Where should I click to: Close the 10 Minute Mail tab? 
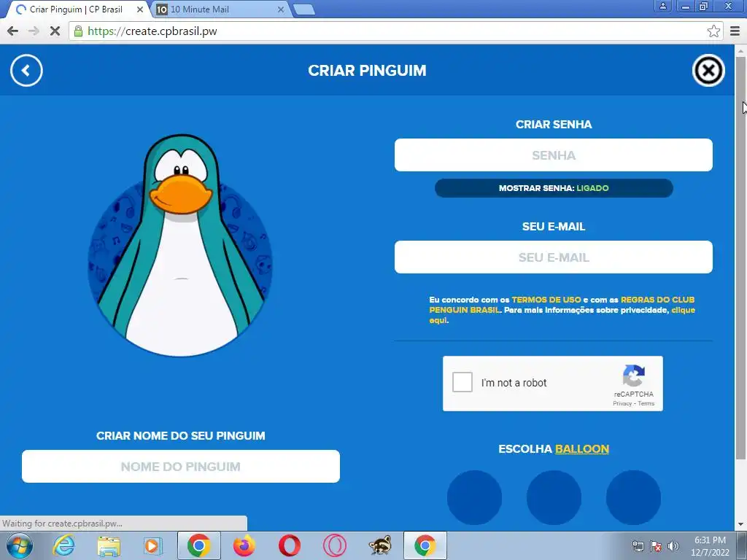pyautogui.click(x=281, y=9)
